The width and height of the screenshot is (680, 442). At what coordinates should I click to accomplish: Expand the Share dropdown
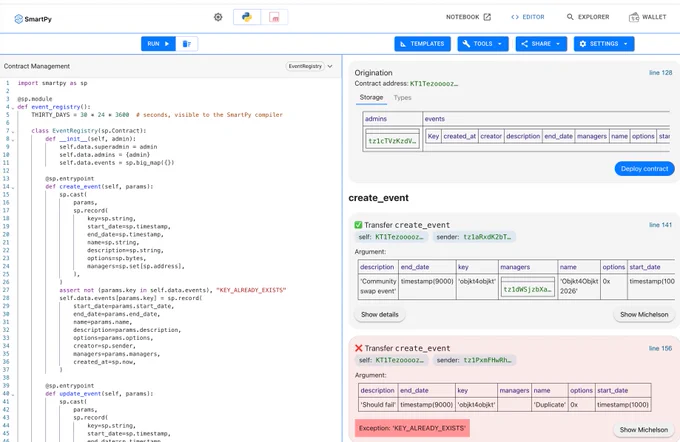click(541, 44)
